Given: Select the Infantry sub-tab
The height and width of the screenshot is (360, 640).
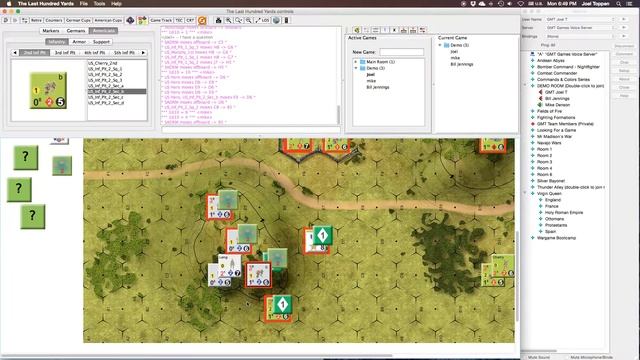Looking at the screenshot, I should (56, 42).
